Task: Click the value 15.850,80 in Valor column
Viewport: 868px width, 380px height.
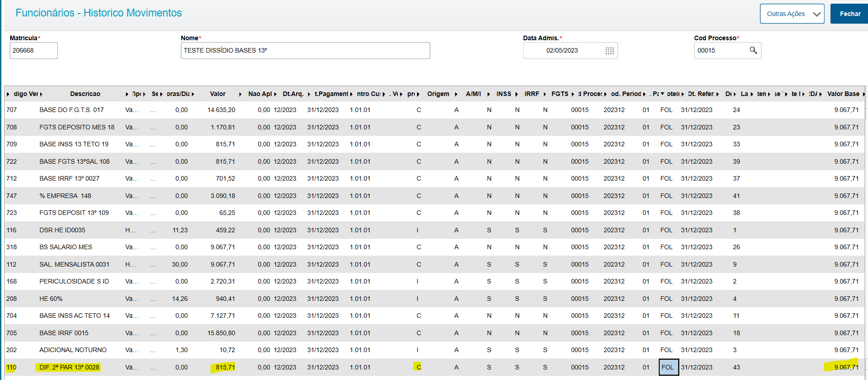Action: [221, 333]
